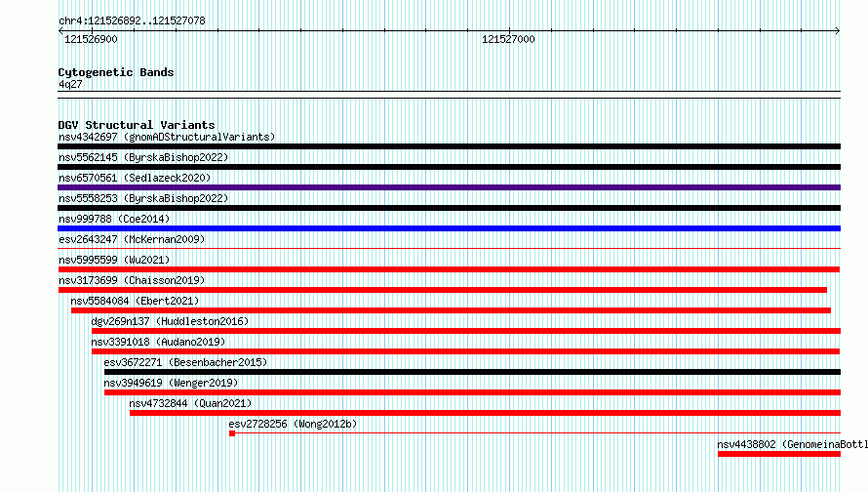868x492 pixels.
Task: Click nsv3949619 (Wenger2019) label
Action: pyautogui.click(x=171, y=383)
